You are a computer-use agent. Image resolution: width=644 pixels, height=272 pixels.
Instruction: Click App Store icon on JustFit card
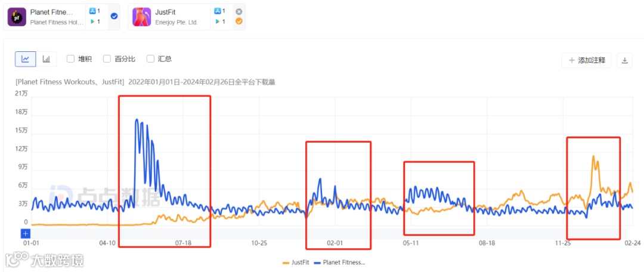(x=217, y=11)
